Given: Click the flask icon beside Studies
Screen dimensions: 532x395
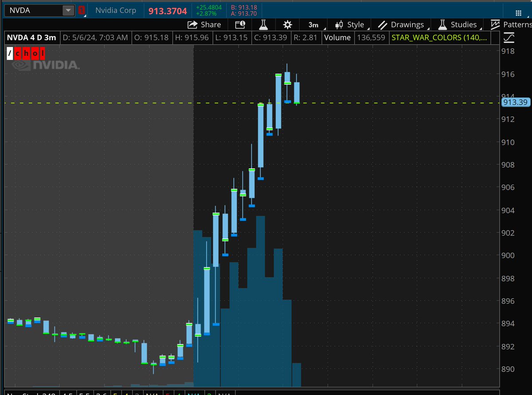Looking at the screenshot, I should [442, 25].
